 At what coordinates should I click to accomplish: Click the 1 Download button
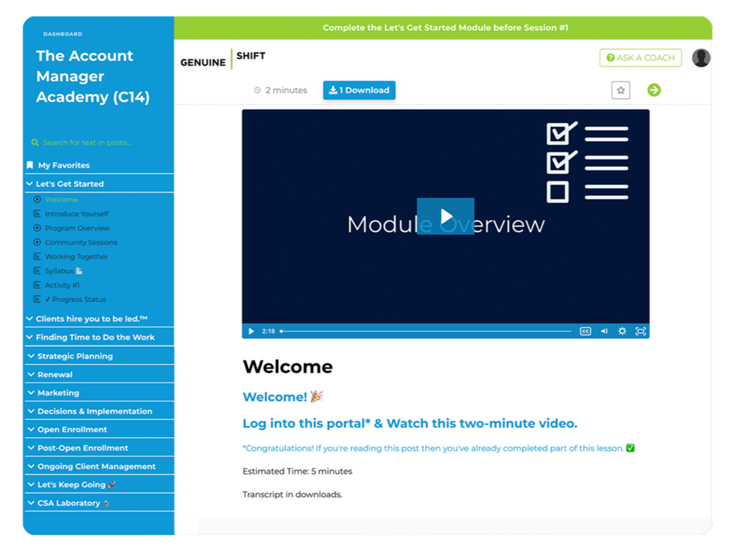point(359,90)
